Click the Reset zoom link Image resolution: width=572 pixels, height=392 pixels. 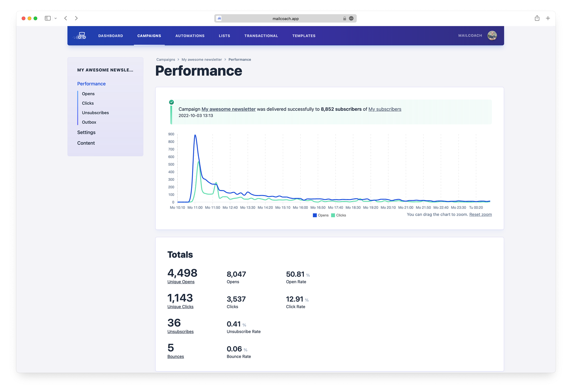tap(480, 214)
